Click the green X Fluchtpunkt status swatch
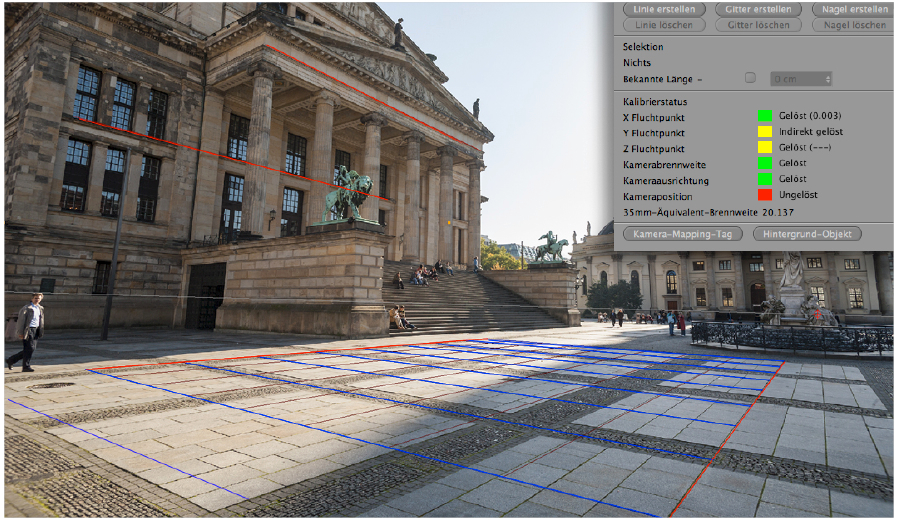This screenshot has height=523, width=897. click(765, 116)
